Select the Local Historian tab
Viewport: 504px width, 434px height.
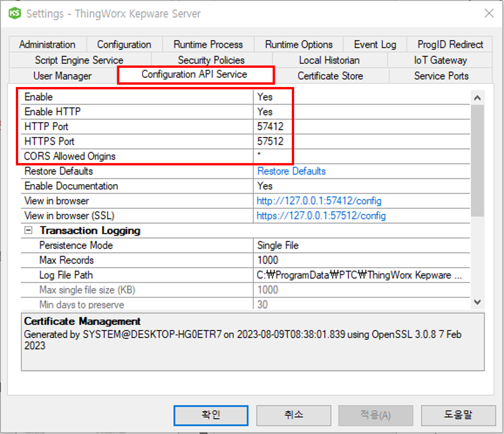[x=329, y=60]
